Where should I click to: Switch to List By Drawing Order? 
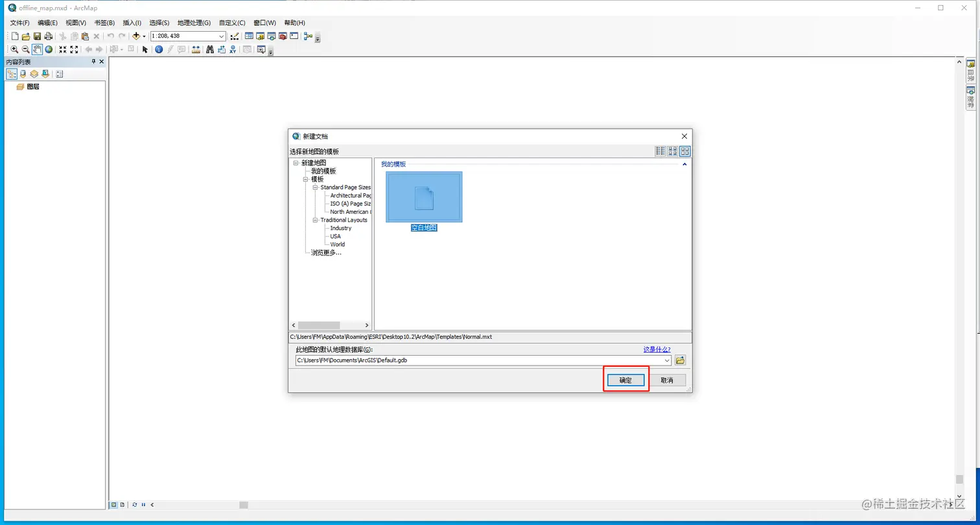tap(12, 75)
